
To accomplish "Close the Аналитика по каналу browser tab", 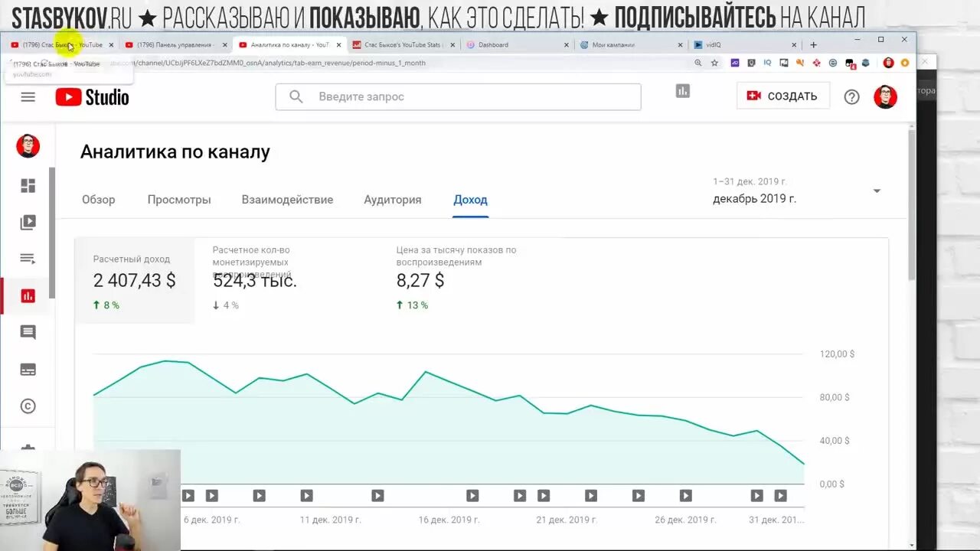I will pos(338,45).
